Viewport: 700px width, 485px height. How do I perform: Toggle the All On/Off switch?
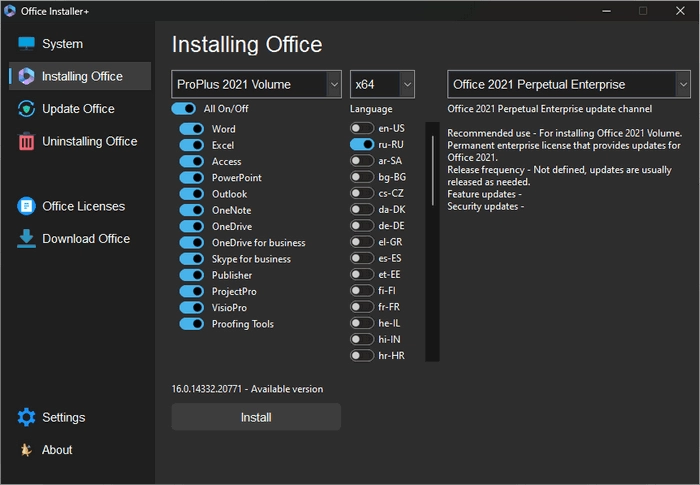(184, 108)
